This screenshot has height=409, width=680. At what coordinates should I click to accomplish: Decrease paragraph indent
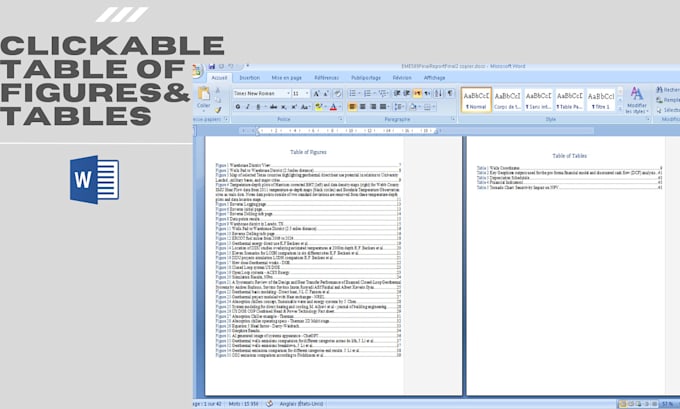click(x=397, y=93)
